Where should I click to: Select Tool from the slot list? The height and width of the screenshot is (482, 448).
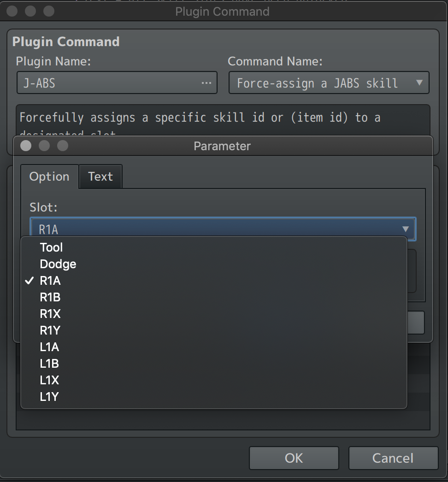[x=214, y=247]
